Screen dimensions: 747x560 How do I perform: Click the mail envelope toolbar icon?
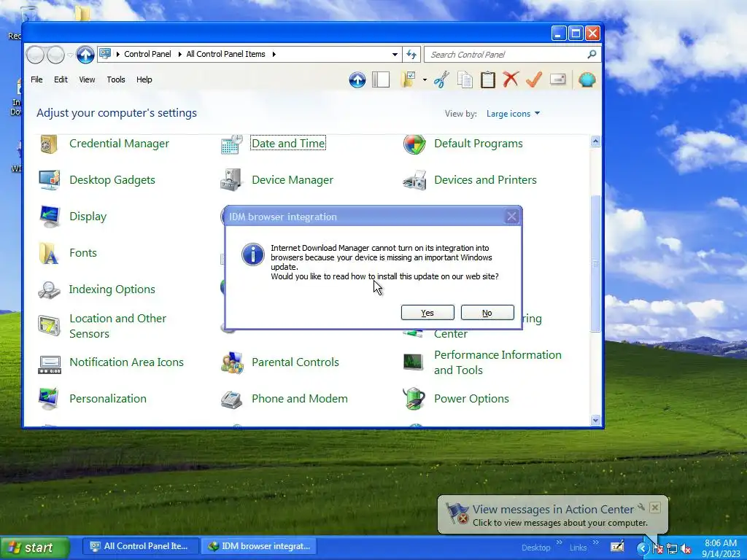pyautogui.click(x=557, y=79)
